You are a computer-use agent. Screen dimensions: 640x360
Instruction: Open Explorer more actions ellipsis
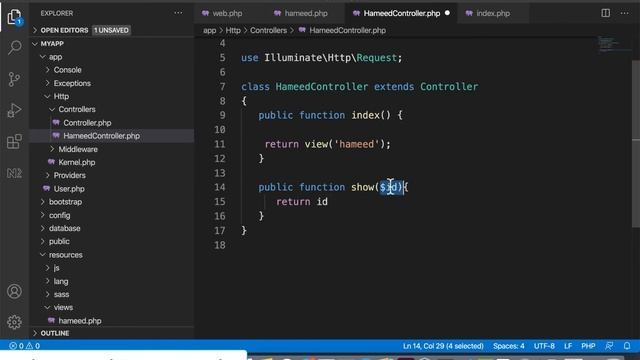[x=178, y=13]
